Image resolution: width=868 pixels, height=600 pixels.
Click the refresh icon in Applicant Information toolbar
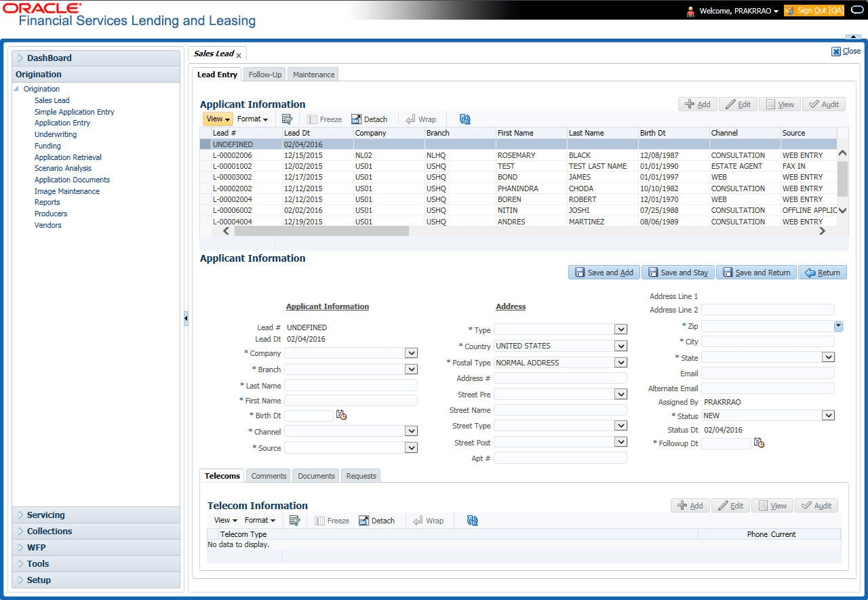click(465, 119)
